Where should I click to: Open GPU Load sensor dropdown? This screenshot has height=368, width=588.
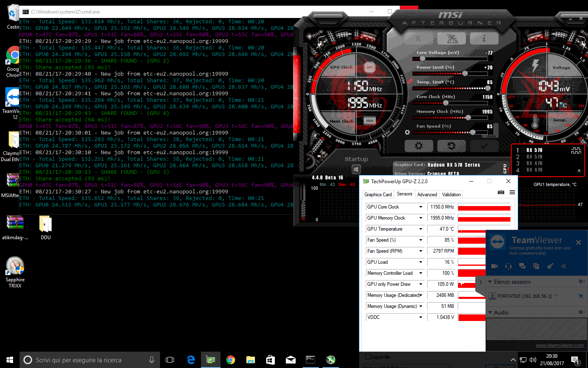421,262
